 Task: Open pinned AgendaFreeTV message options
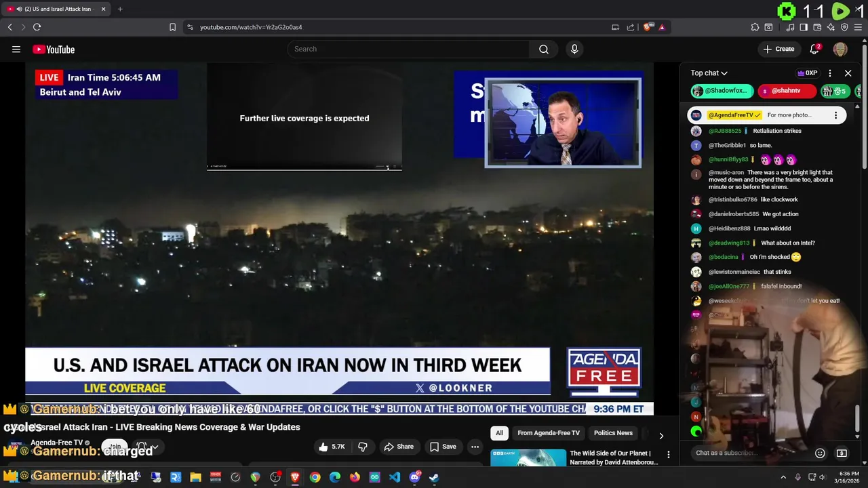[x=835, y=115]
